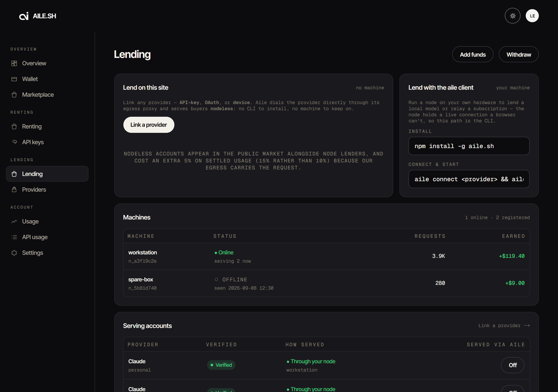This screenshot has width=558, height=392.
Task: Select Providers in the sidebar
Action: click(x=47, y=189)
